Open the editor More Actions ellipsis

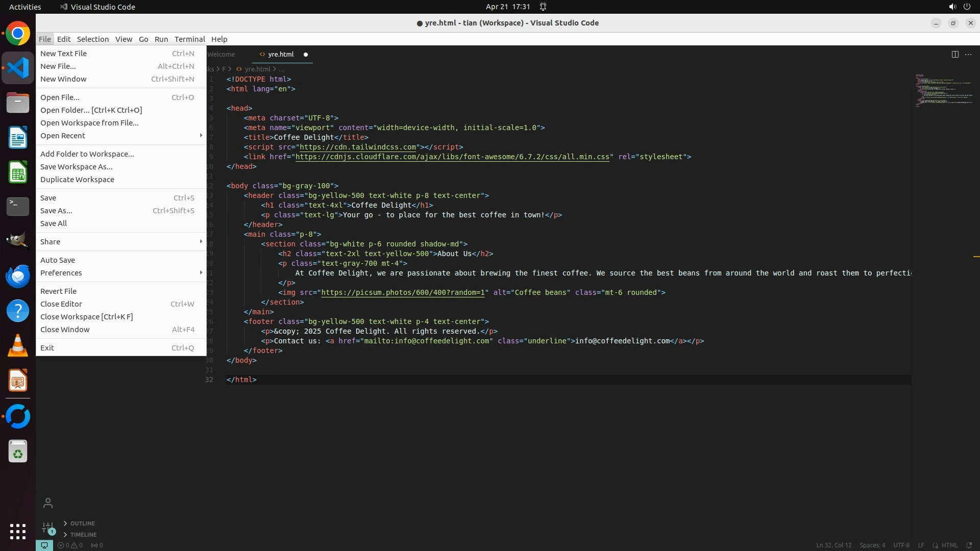(968, 54)
